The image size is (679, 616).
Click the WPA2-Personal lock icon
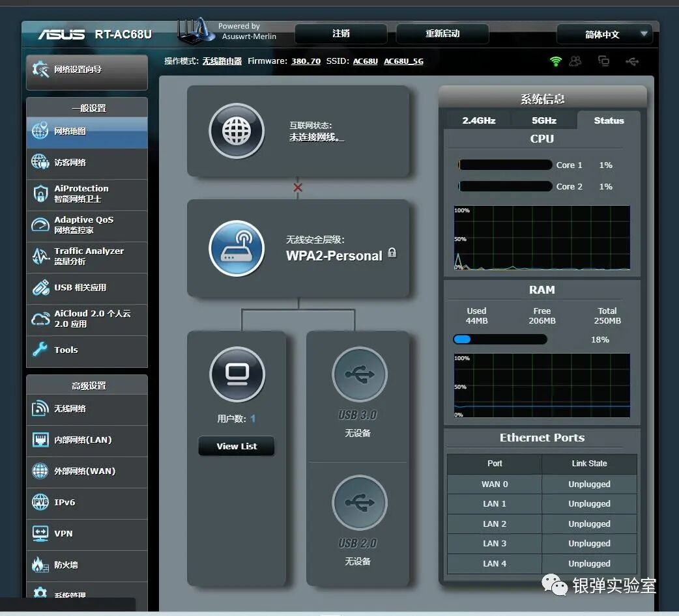point(392,253)
